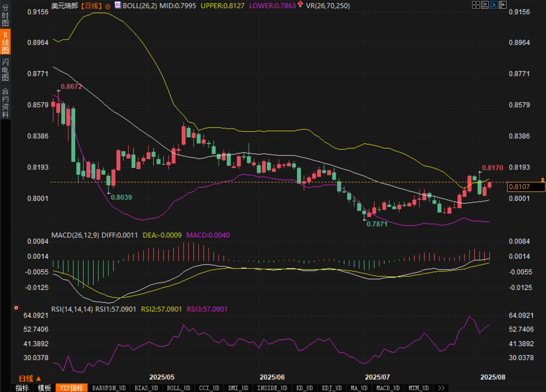This screenshot has width=546, height=392.
Task: Click the 2025/06 date label
Action: 272,377
